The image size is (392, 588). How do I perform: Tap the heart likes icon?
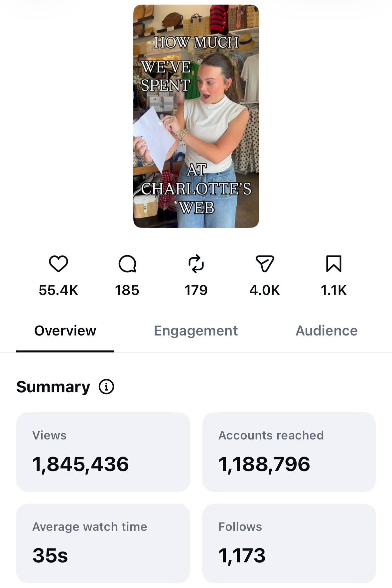(59, 264)
